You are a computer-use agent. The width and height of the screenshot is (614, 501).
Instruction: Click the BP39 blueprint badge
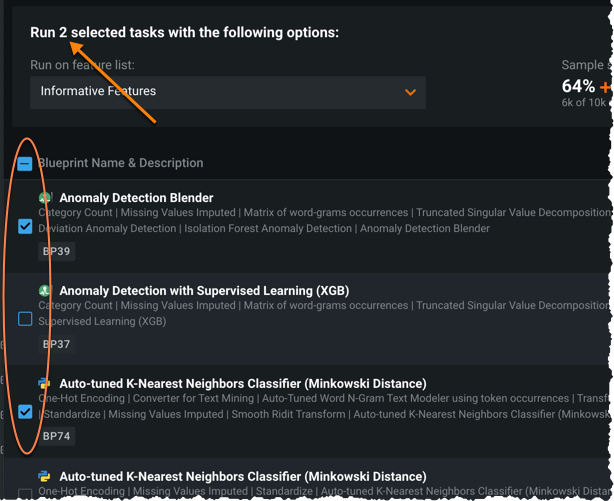point(56,251)
